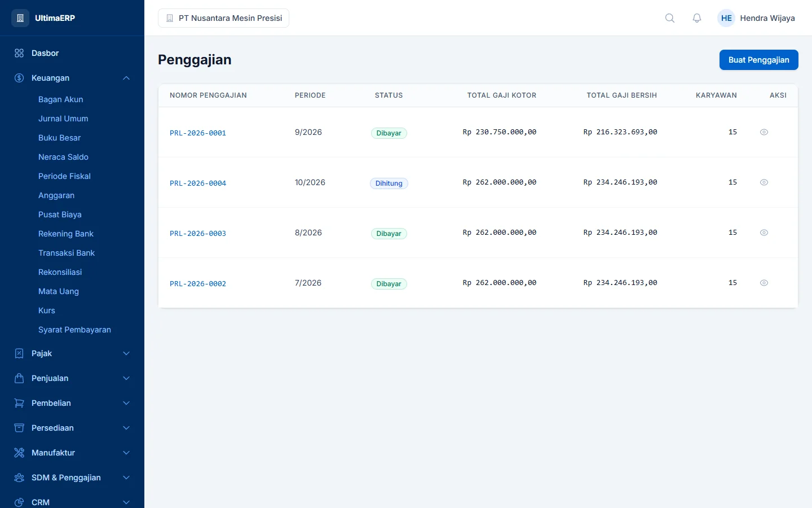Go to Jurnal Umum
Screen dimensions: 812x508
pos(63,119)
